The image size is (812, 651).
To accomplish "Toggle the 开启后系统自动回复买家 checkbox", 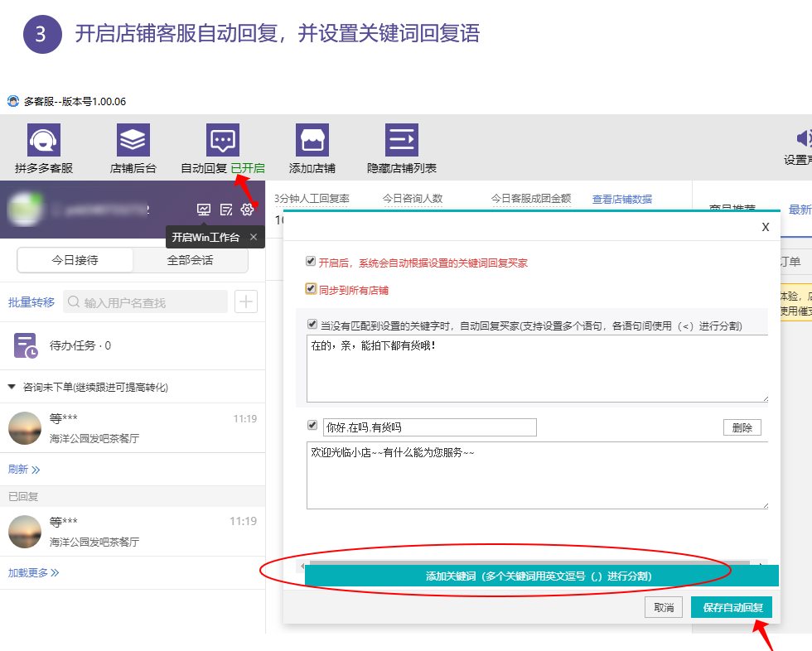I will point(311,261).
